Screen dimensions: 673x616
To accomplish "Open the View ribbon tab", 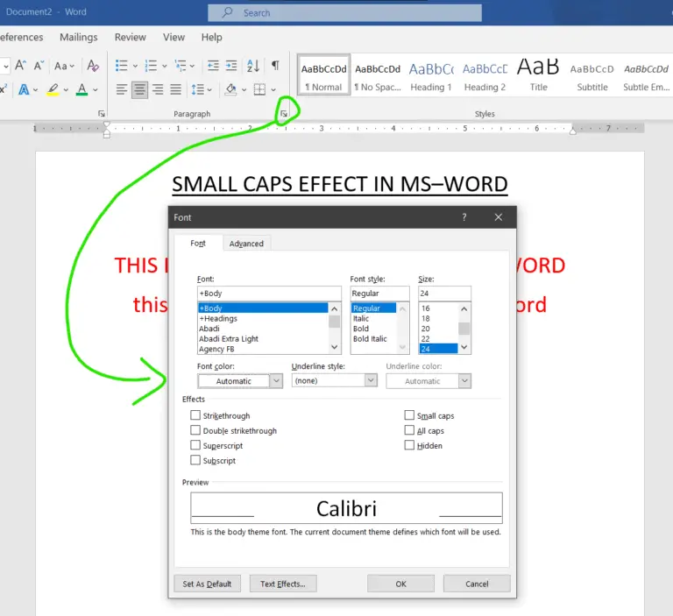I will pos(174,38).
